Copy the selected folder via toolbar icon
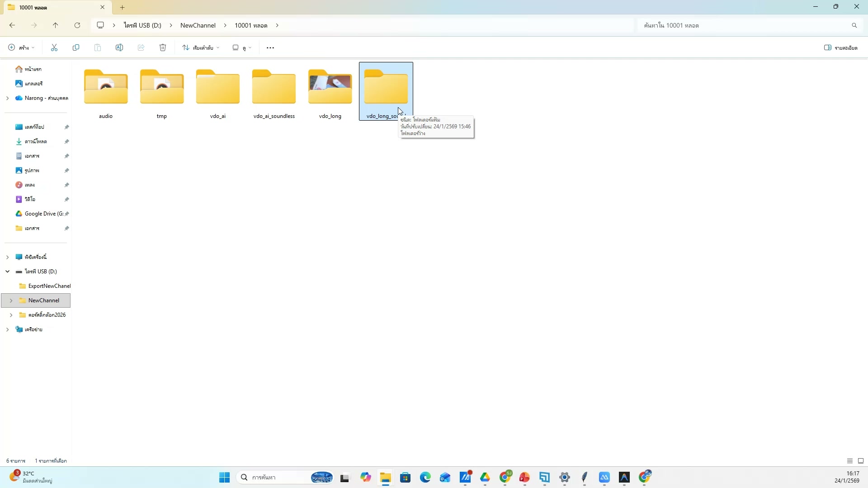The width and height of the screenshot is (868, 488). point(76,47)
